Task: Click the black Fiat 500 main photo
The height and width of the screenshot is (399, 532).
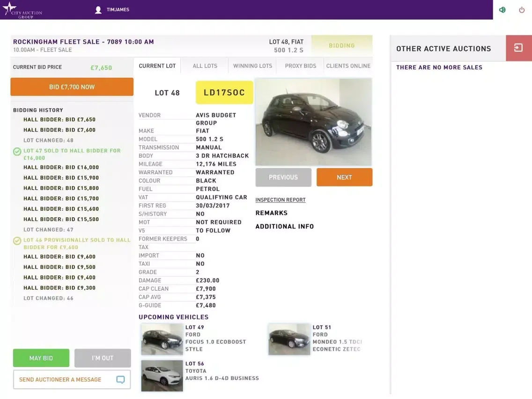Action: pyautogui.click(x=313, y=122)
